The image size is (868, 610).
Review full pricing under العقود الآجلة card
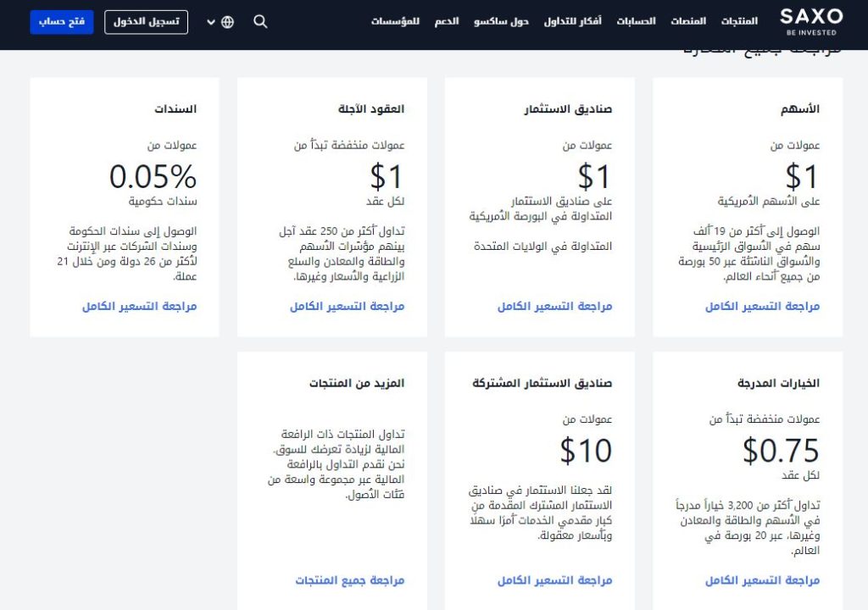pyautogui.click(x=347, y=307)
